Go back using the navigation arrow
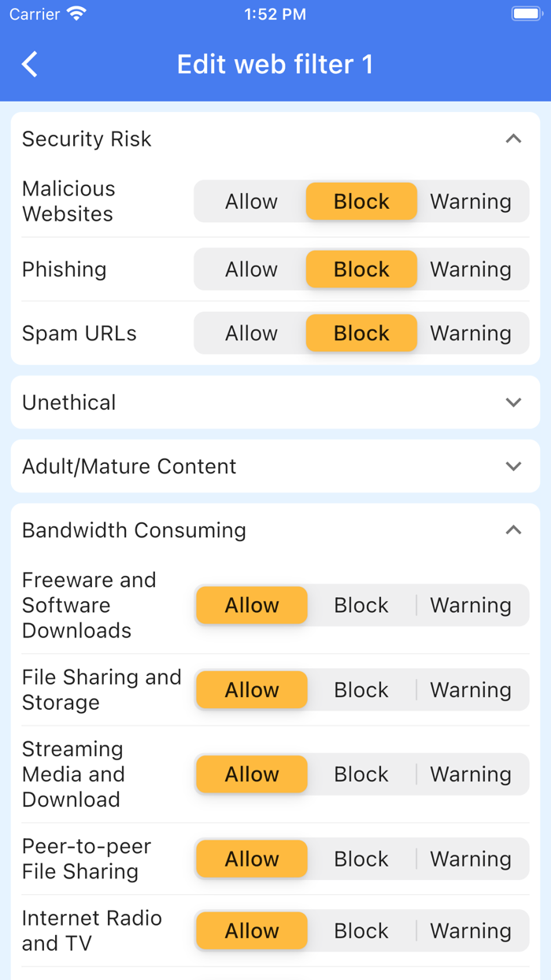551x980 pixels. pyautogui.click(x=29, y=64)
